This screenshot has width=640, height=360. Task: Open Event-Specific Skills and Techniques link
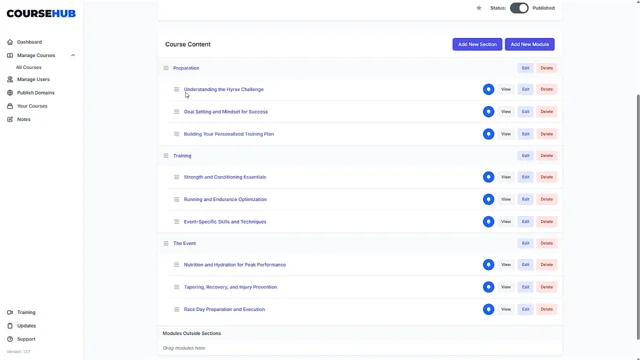225,222
